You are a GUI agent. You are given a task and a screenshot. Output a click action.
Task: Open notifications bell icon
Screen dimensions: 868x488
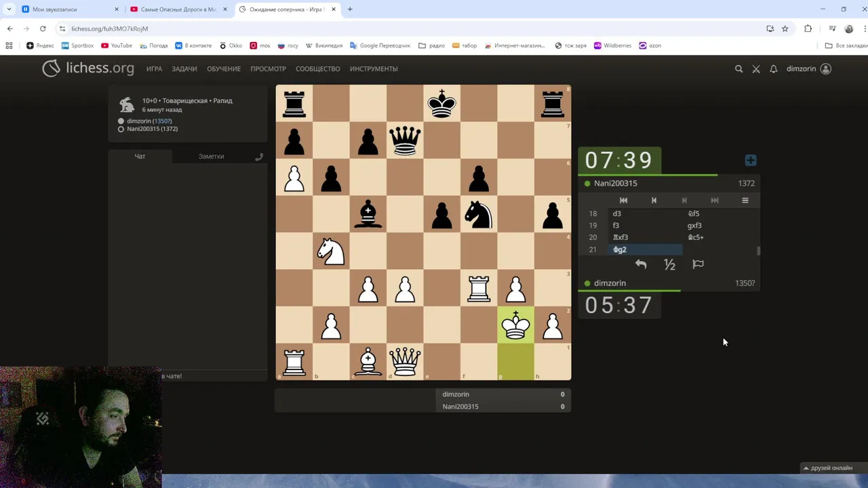click(x=773, y=68)
